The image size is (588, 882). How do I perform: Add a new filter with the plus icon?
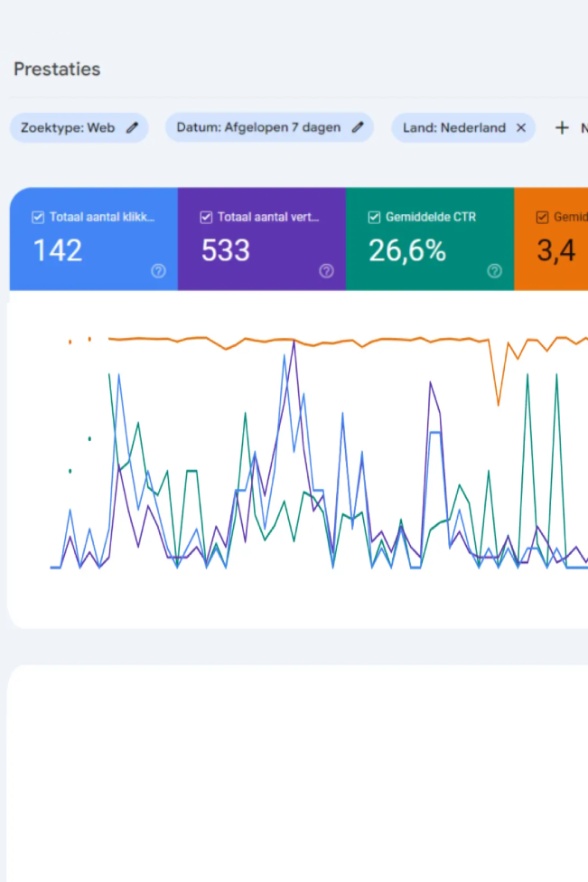(562, 127)
